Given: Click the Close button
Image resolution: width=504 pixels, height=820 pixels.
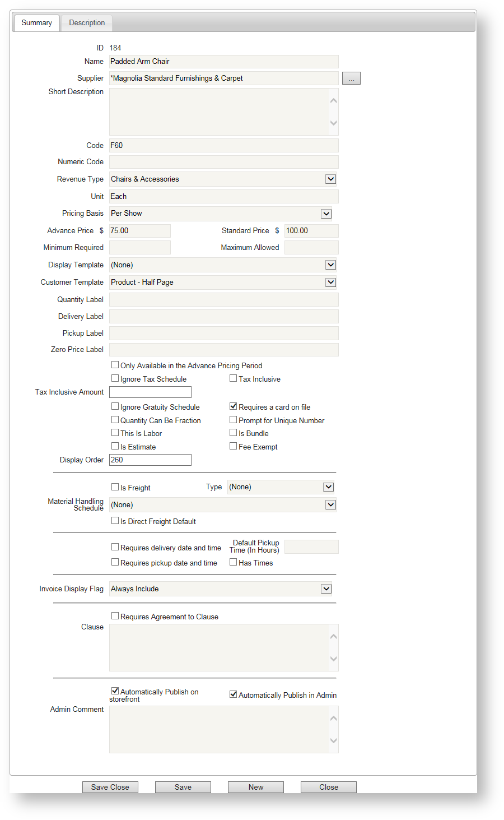Looking at the screenshot, I should (x=329, y=787).
